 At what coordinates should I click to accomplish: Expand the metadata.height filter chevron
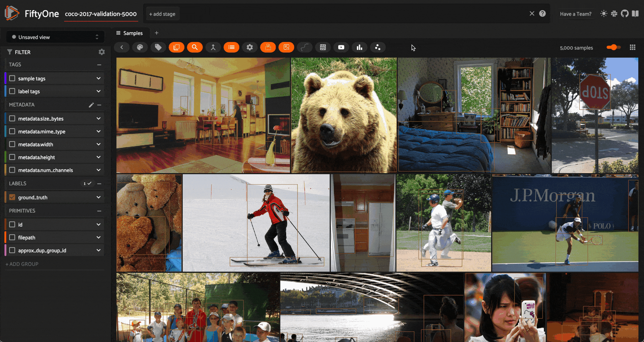point(99,157)
